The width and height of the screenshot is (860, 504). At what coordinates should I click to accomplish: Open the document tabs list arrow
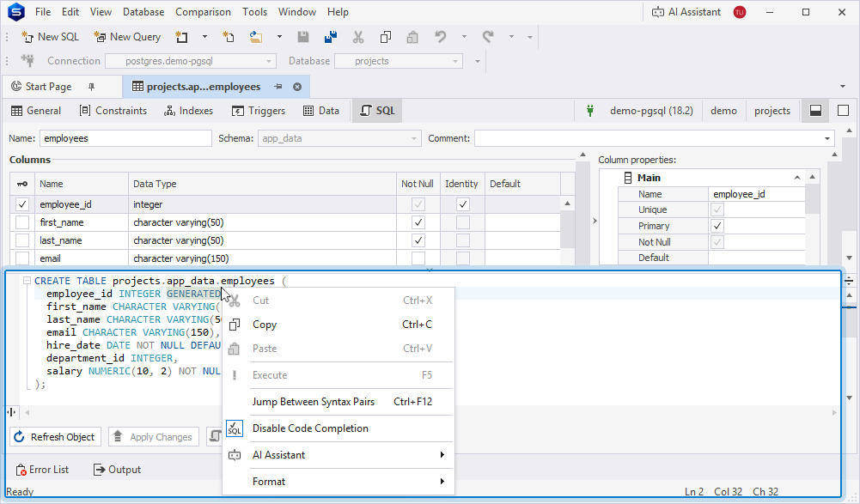coord(843,87)
